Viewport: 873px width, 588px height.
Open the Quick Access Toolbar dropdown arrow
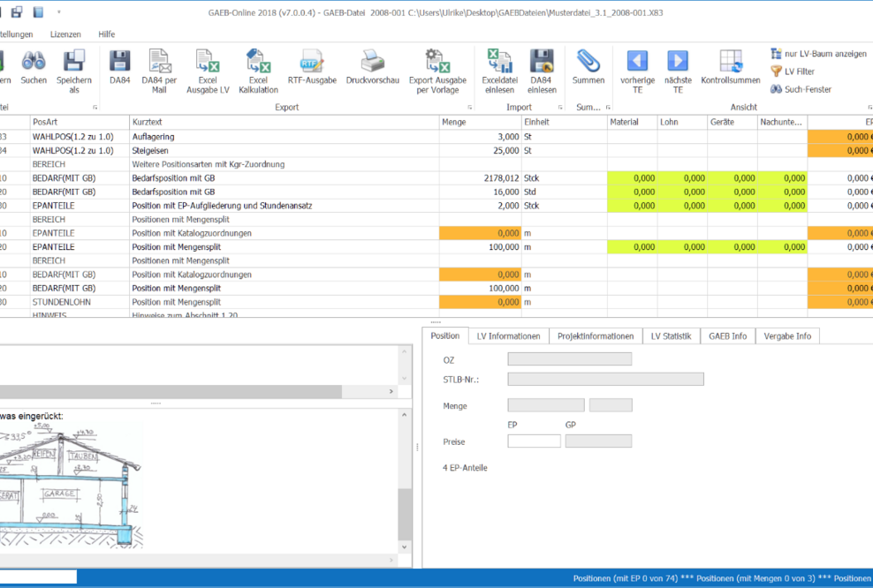pos(58,13)
